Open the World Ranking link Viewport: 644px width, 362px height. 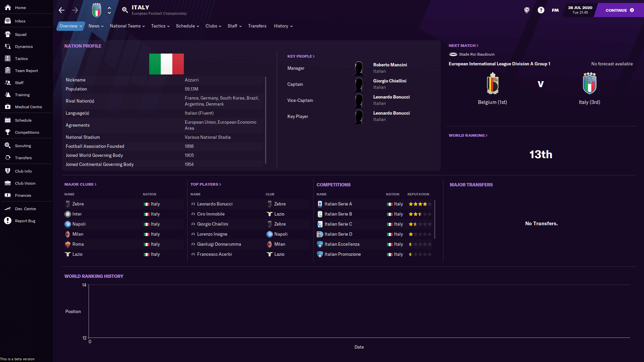[x=468, y=135]
